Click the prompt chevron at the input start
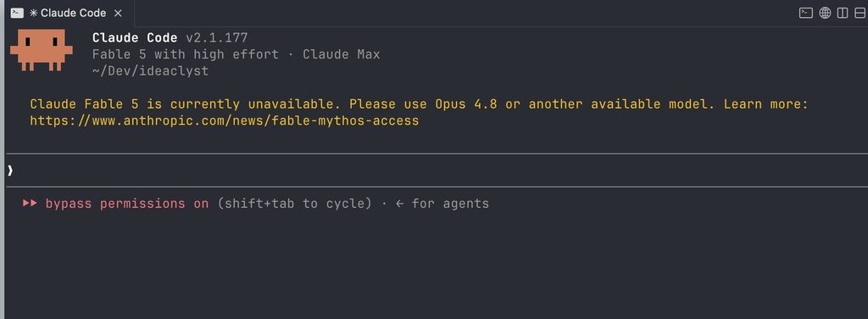 point(10,171)
